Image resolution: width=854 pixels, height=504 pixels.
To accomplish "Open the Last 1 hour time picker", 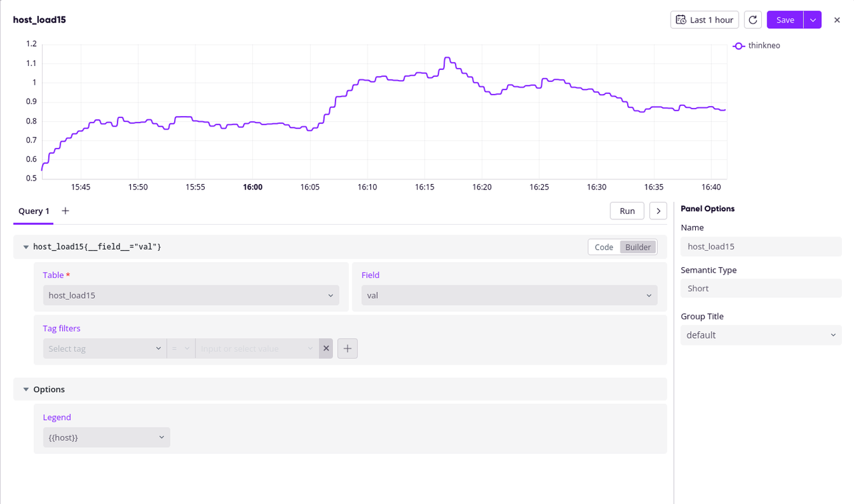I will click(705, 20).
